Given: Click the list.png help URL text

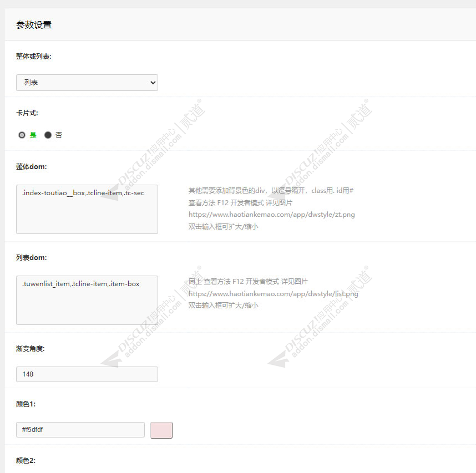Looking at the screenshot, I should (x=273, y=294).
